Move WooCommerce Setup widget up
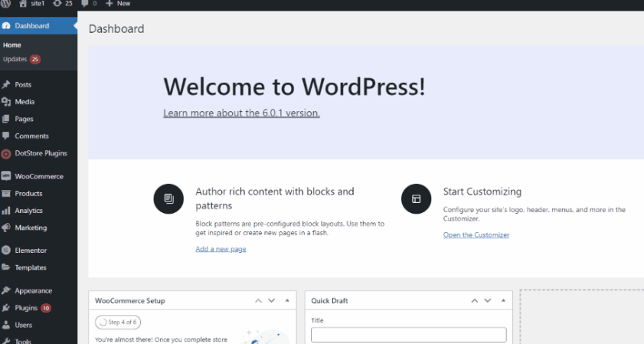The image size is (644, 344). point(258,301)
